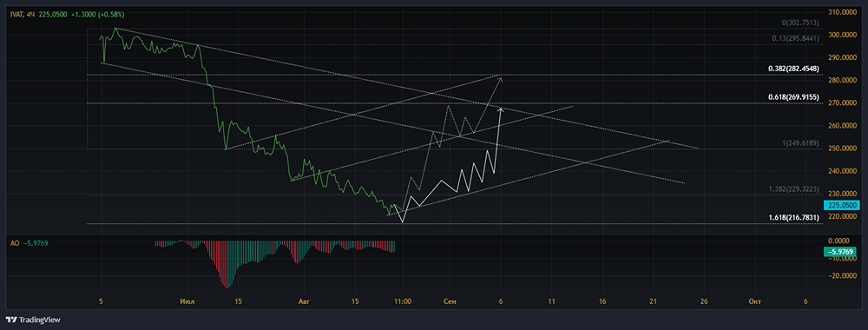Click the 260.0000 price axis label
Viewport: 868px width, 330px height.
[842, 126]
